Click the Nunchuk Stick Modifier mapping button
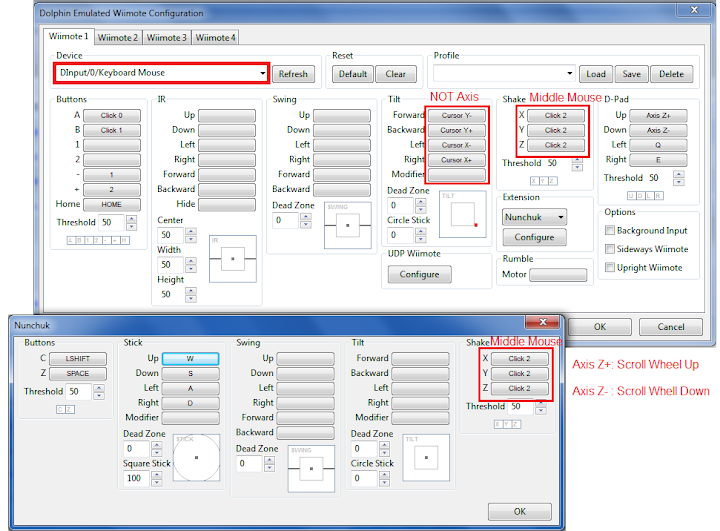Image resolution: width=720 pixels, height=531 pixels. tap(191, 418)
